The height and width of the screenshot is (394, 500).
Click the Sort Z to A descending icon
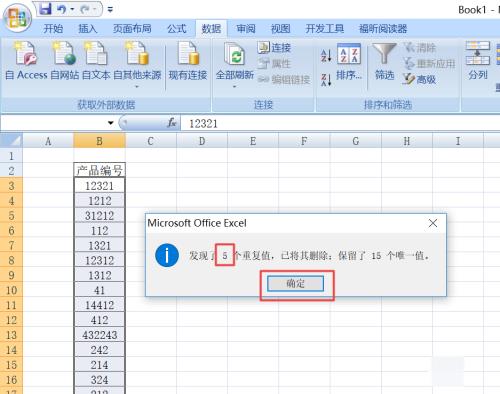(x=326, y=80)
